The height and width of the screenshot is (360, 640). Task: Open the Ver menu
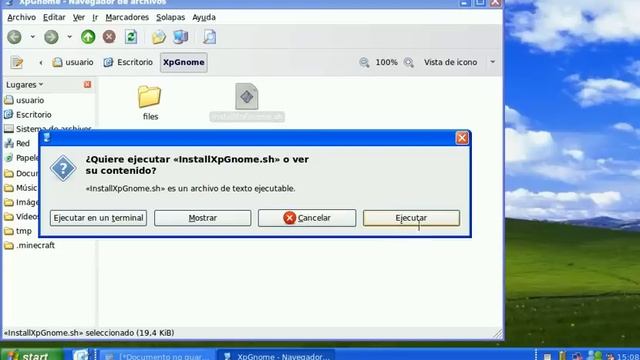(x=79, y=17)
